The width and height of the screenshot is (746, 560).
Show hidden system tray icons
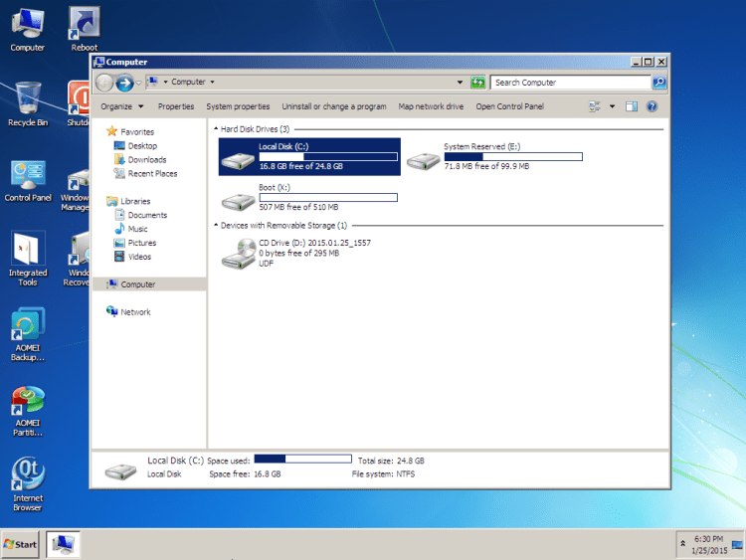682,543
